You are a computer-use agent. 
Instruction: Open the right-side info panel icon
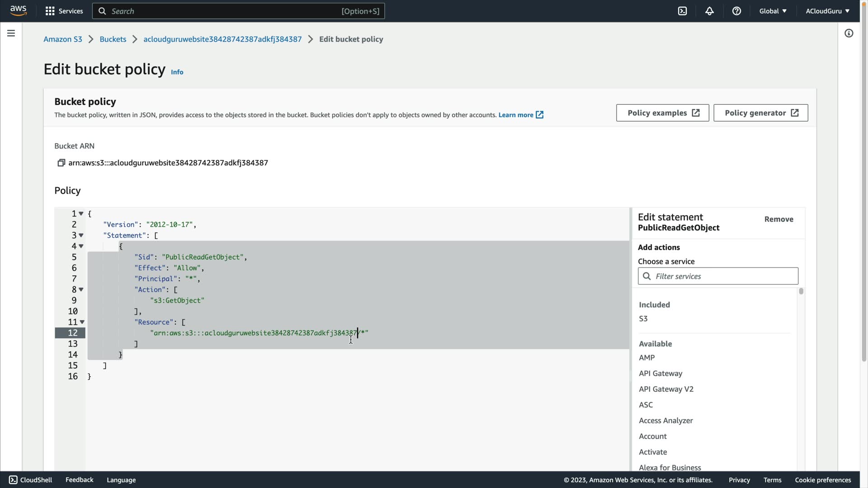click(849, 33)
